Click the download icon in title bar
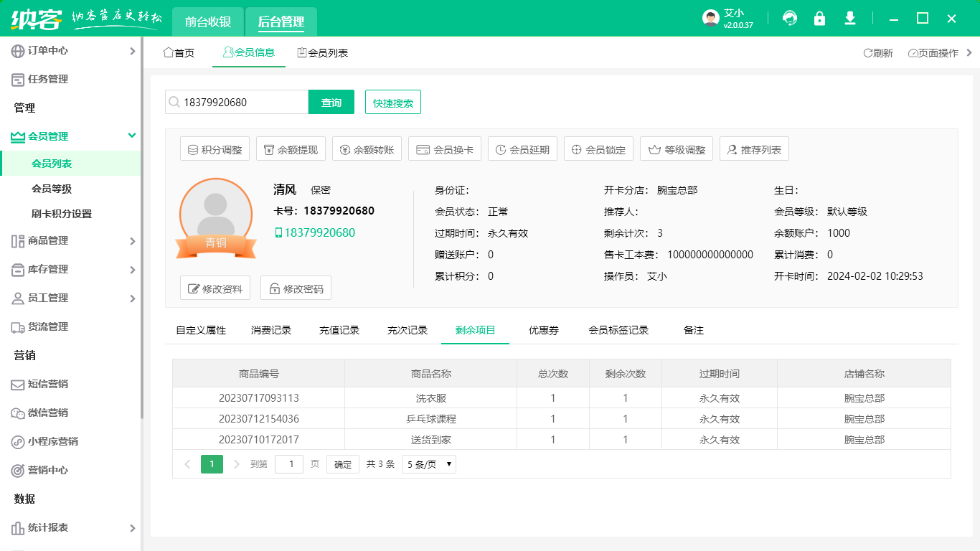This screenshot has height=551, width=980. click(x=850, y=19)
